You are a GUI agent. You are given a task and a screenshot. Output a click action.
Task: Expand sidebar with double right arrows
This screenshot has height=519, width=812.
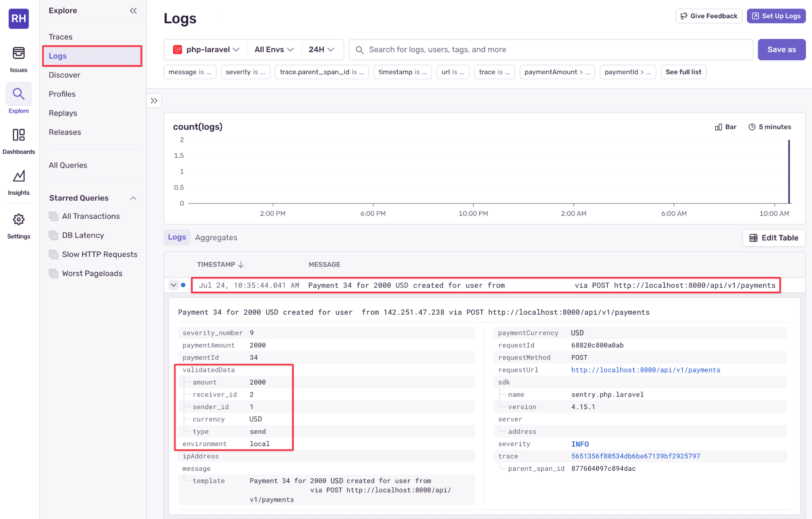click(x=154, y=100)
